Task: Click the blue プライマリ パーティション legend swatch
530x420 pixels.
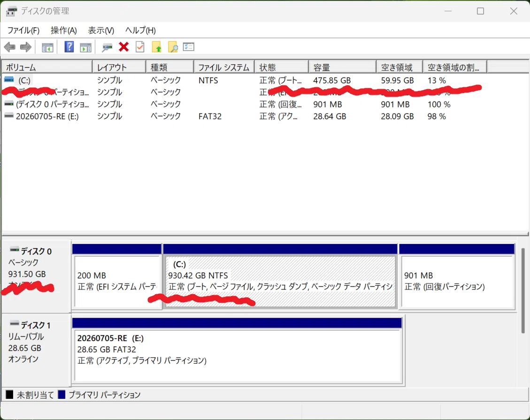Action: (61, 394)
